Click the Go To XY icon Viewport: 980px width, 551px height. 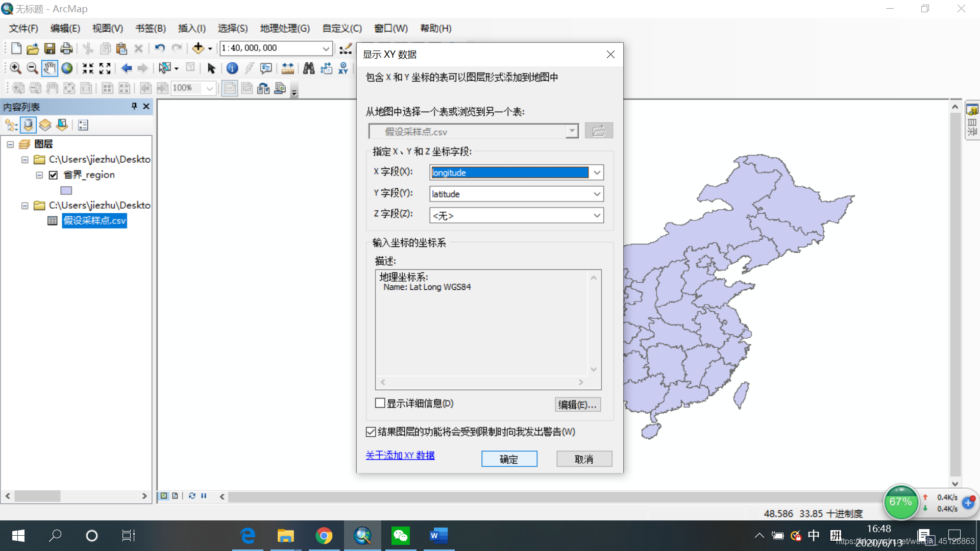click(344, 68)
